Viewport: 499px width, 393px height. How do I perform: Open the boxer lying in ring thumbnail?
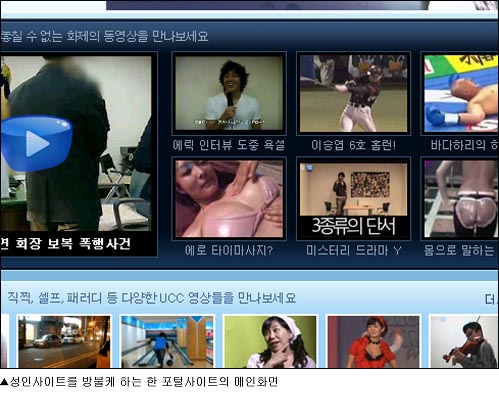pos(461,93)
